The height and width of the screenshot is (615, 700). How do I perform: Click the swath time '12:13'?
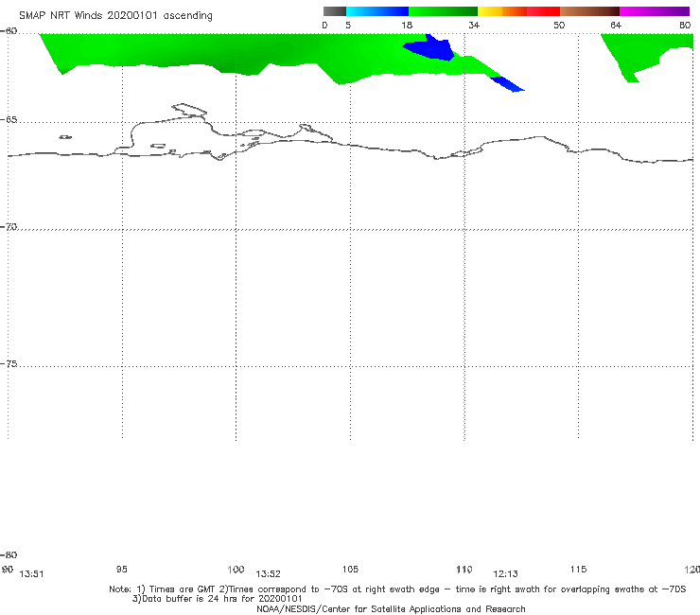505,574
